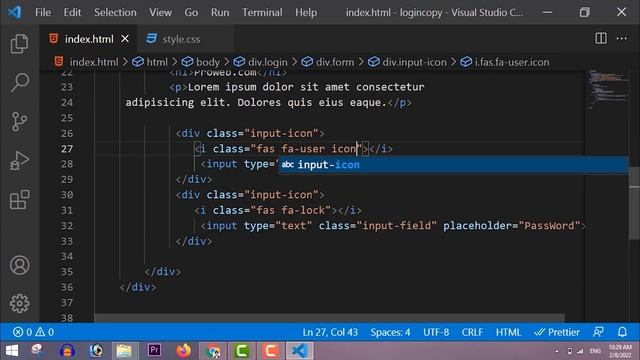Close the index.html tab
Viewport: 640px width, 360px height.
click(125, 39)
